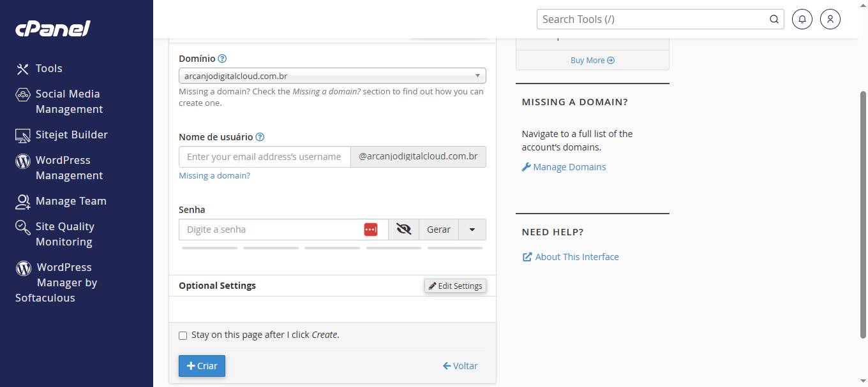Click the cPanel logo
Viewport: 868px width, 387px height.
(53, 29)
